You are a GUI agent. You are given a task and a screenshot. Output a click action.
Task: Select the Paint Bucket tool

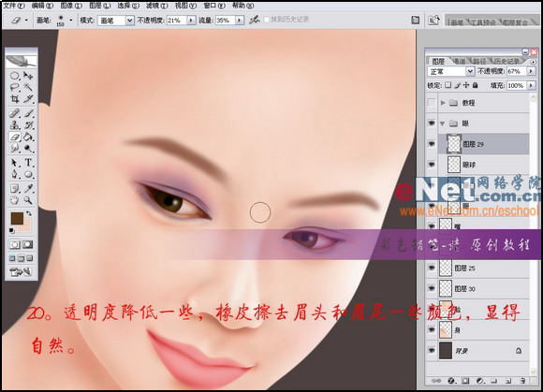coord(28,137)
